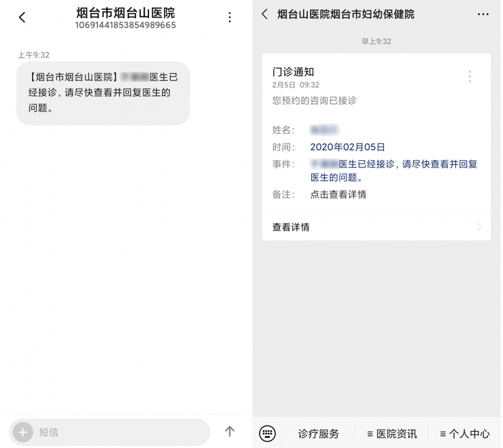Image resolution: width=503 pixels, height=448 pixels.
Task: Tap the back arrow in SMS conversation
Action: [x=22, y=18]
